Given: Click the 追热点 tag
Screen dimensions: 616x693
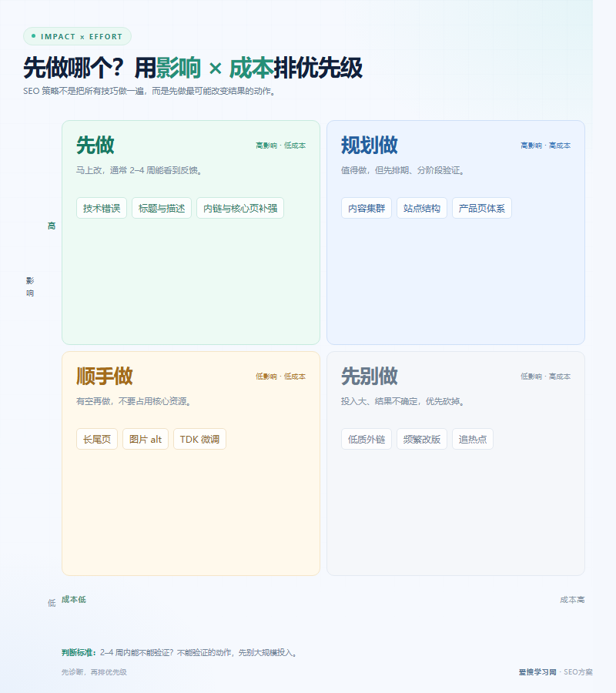Looking at the screenshot, I should pyautogui.click(x=472, y=439).
